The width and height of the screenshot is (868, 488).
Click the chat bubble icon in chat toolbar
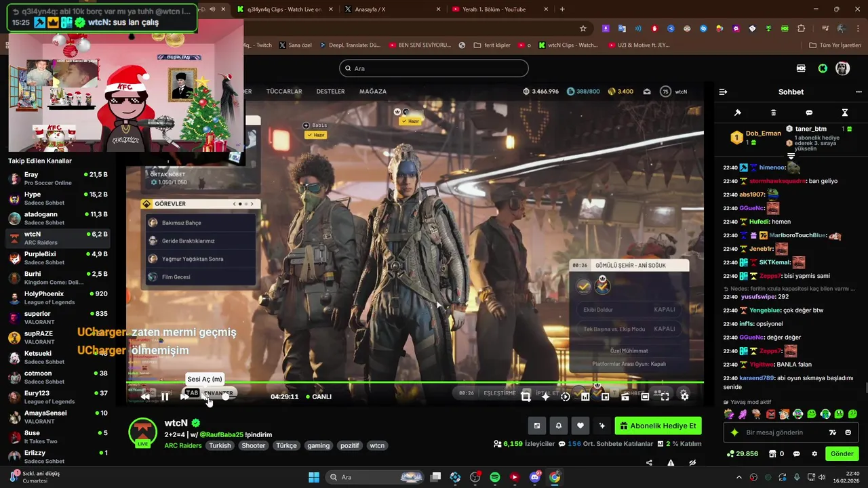(x=809, y=113)
